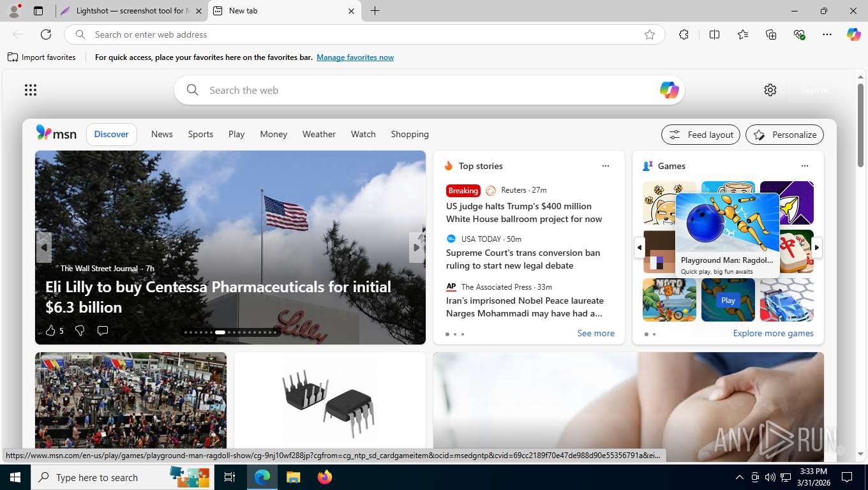Open the Shopping section

coord(410,134)
